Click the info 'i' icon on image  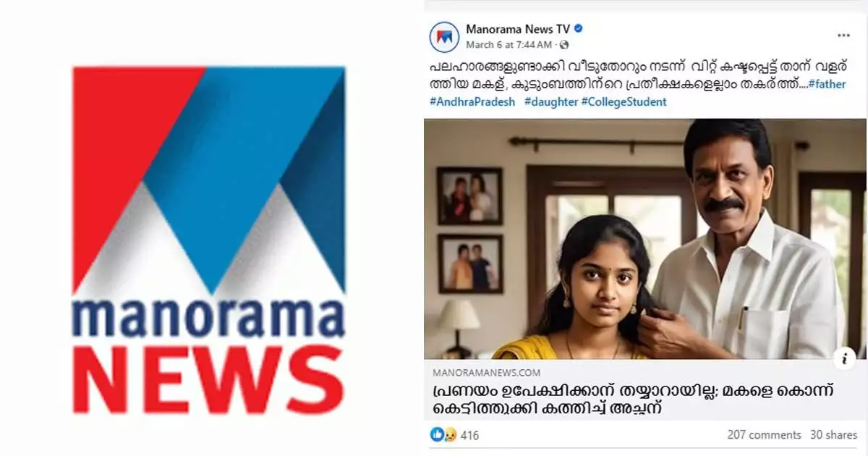click(x=845, y=357)
